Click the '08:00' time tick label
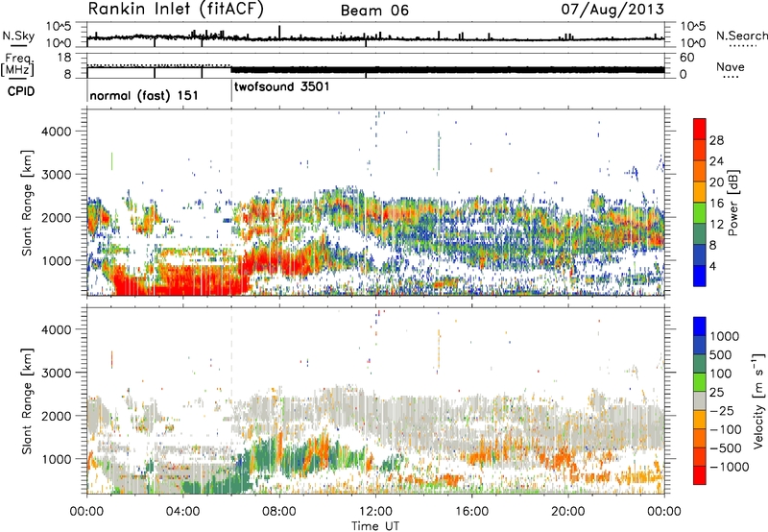Image resolution: width=768 pixels, height=532 pixels. [x=278, y=512]
